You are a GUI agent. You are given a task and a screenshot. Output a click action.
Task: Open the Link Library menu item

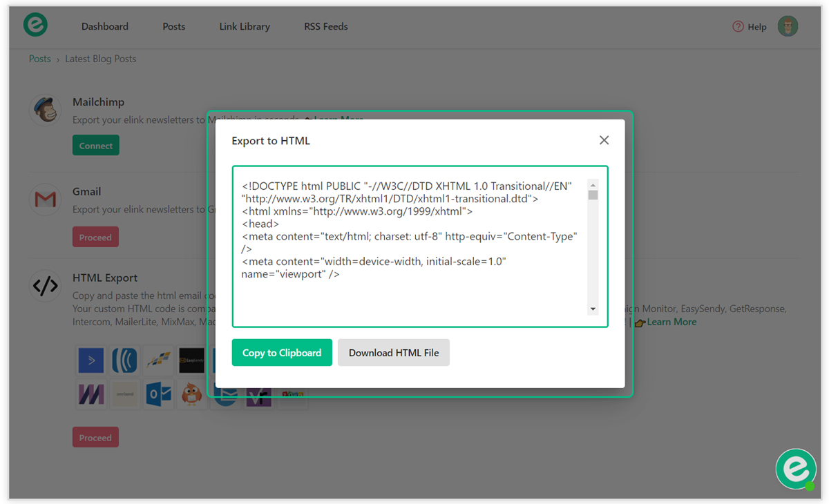245,26
